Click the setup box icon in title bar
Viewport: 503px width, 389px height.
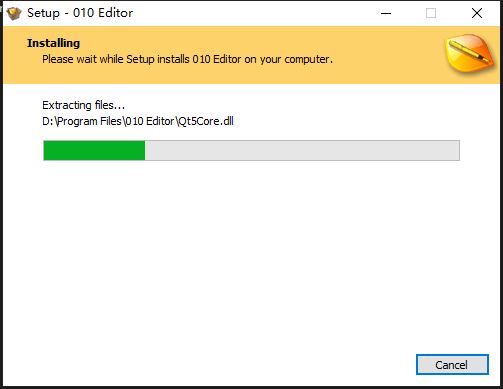click(14, 13)
